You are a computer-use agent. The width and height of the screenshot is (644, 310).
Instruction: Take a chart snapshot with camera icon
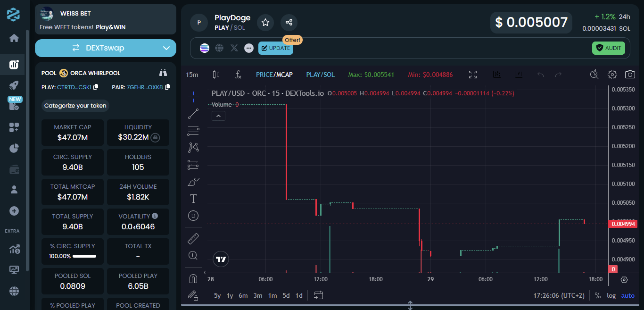(x=630, y=75)
